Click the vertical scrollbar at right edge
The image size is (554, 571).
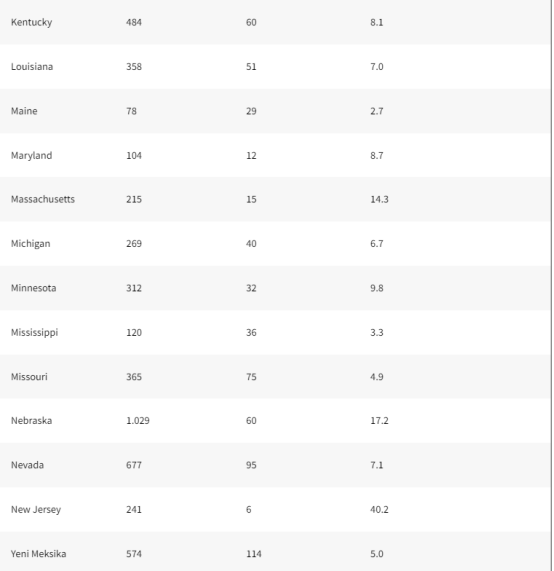[x=552, y=286]
